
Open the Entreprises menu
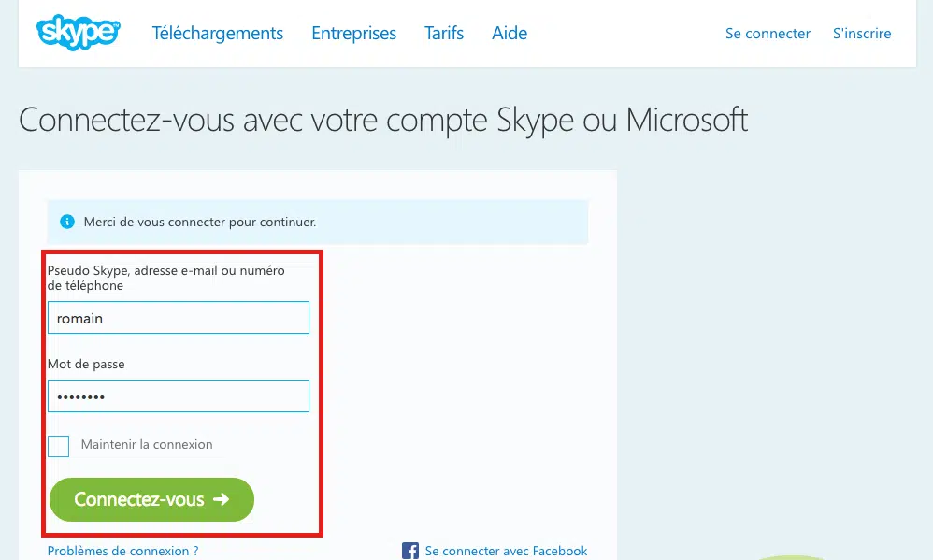click(353, 33)
